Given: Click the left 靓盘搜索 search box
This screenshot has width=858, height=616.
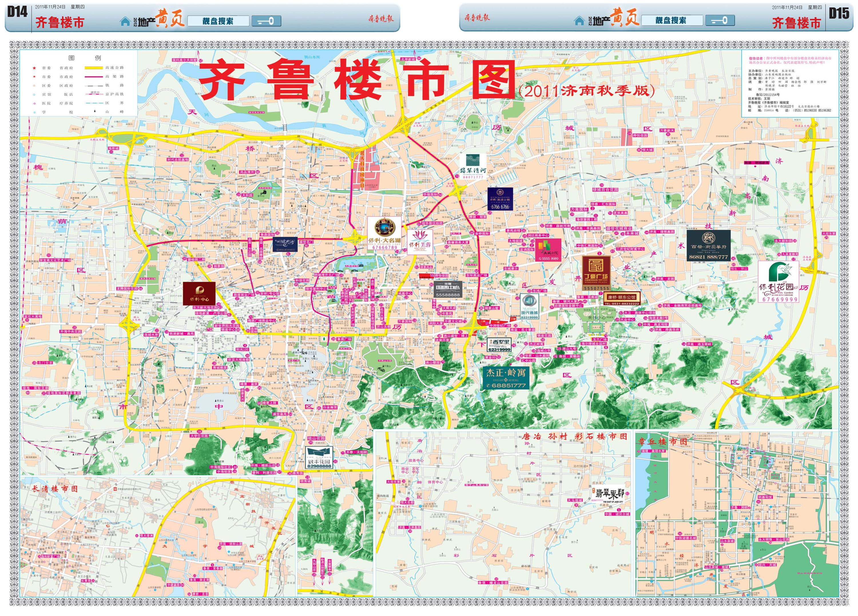Looking at the screenshot, I should [x=218, y=21].
